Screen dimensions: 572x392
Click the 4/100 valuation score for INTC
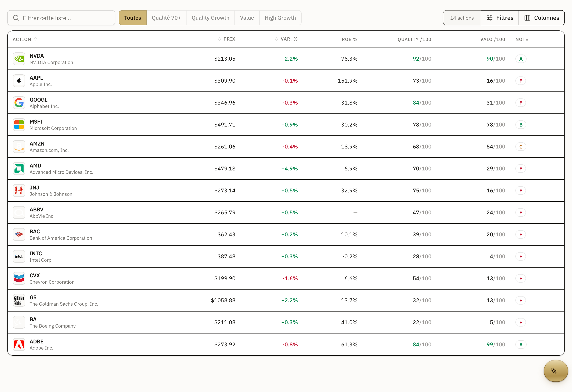coord(497,256)
